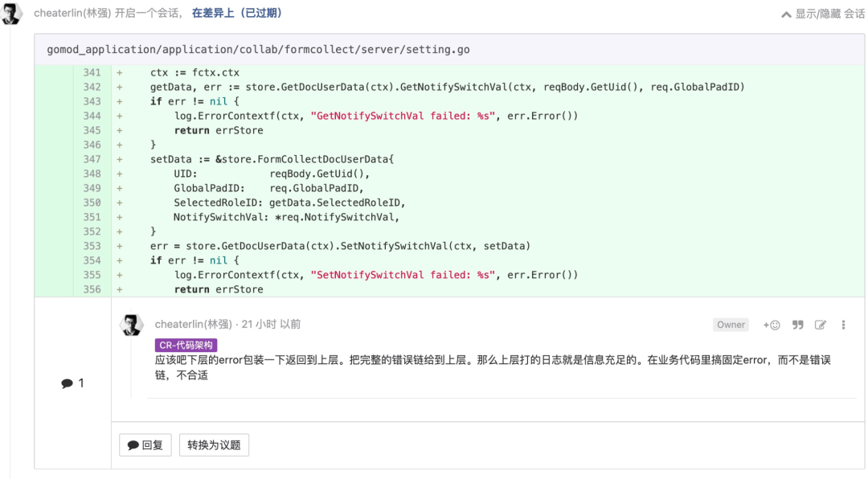Open the comment's more actions kebab menu
The width and height of the screenshot is (868, 479).
(843, 325)
